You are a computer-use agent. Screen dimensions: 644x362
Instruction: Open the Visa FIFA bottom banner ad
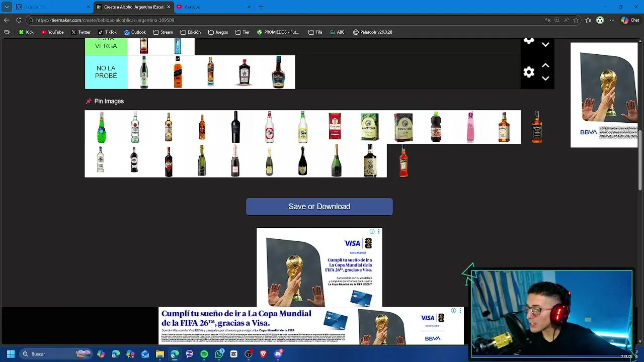click(311, 326)
